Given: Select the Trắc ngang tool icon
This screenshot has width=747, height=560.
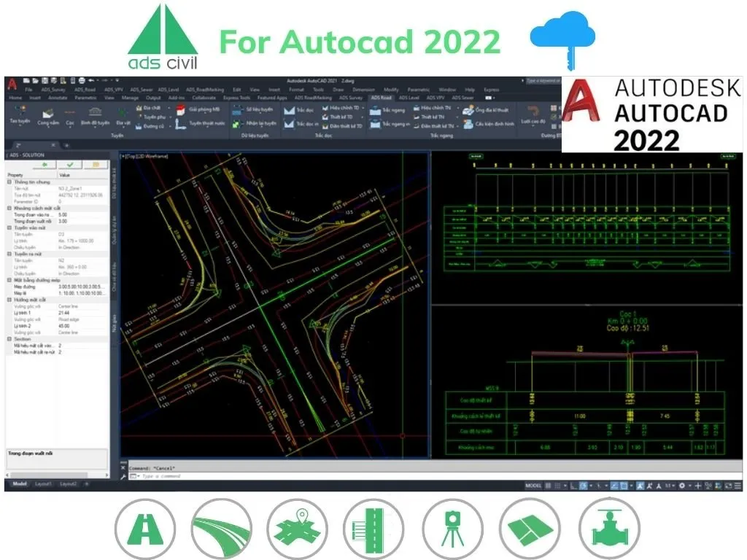Looking at the screenshot, I should (x=374, y=110).
